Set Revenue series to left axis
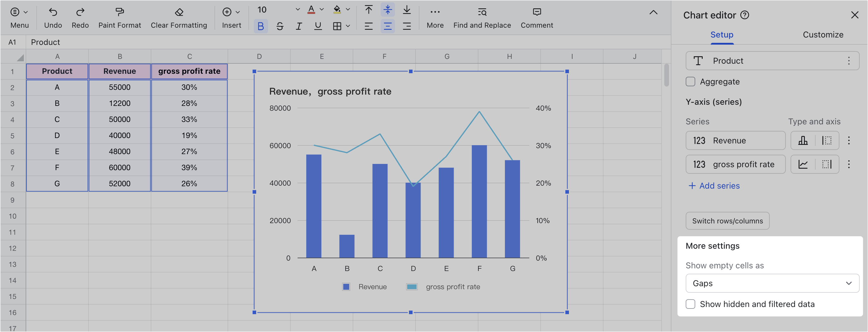Image resolution: width=868 pixels, height=332 pixels. point(827,141)
